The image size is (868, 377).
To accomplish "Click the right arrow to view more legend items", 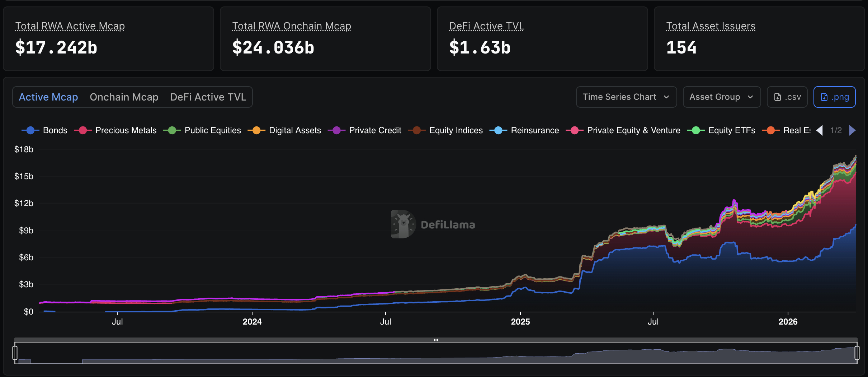I will 853,130.
